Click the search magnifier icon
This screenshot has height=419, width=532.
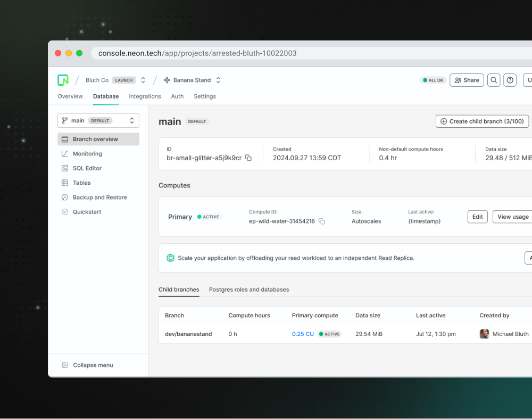click(x=494, y=80)
